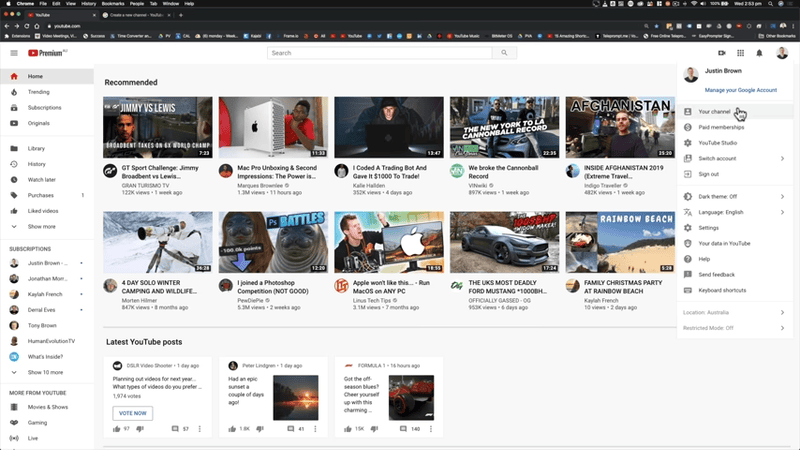Viewport: 800px width, 450px height.
Task: Click the create video camera icon
Action: 721,53
